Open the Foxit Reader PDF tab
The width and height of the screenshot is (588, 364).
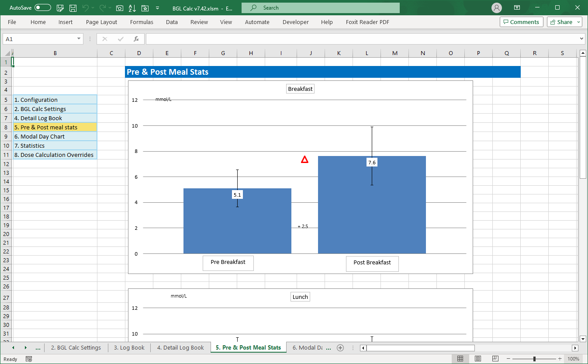(367, 22)
